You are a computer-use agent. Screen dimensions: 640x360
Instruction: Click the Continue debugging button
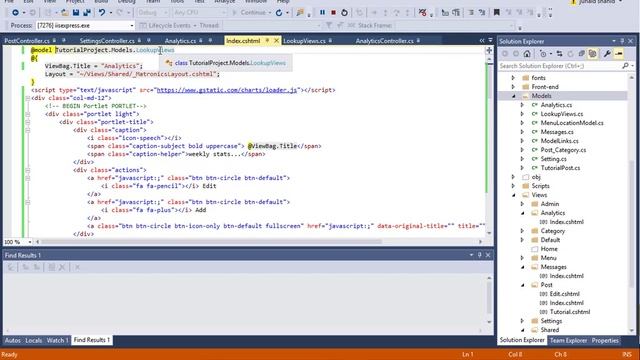(249, 13)
